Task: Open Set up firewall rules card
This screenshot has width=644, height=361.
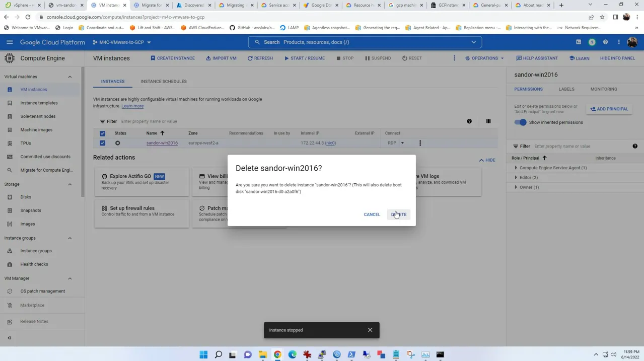Action: coord(141,213)
